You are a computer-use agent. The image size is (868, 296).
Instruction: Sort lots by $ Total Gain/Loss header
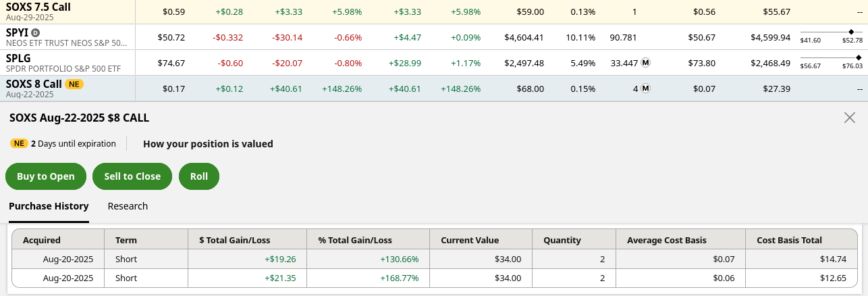[233, 240]
